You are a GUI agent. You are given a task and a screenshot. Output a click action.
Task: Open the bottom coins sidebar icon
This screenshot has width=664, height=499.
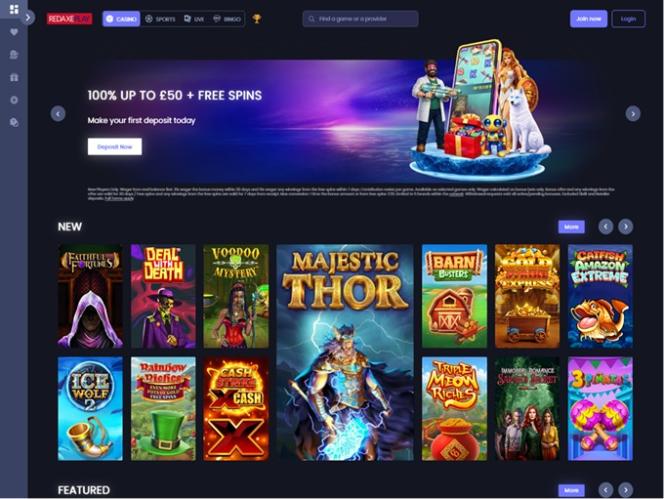click(14, 122)
